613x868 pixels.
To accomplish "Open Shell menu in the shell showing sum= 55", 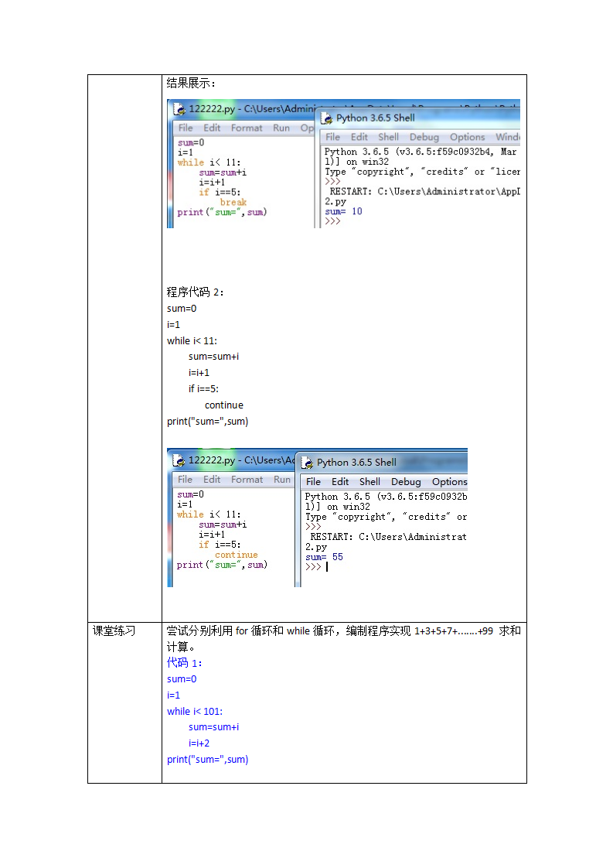I will [370, 482].
